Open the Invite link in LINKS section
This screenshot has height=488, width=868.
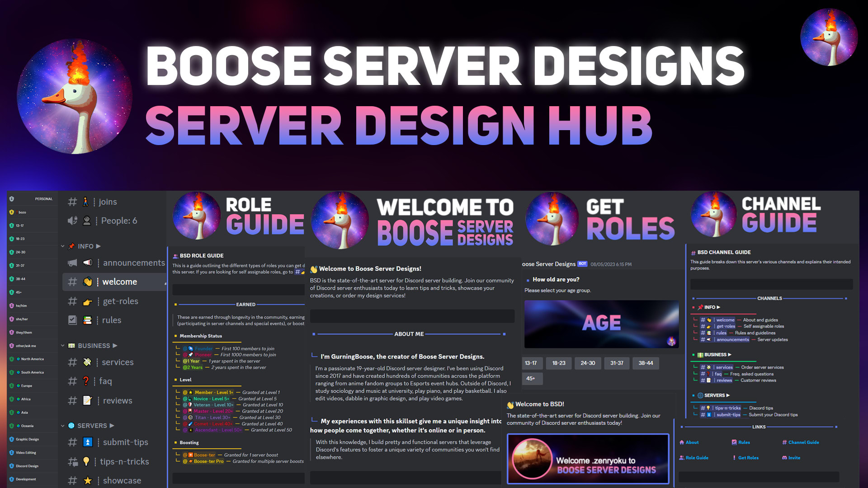[x=791, y=458]
